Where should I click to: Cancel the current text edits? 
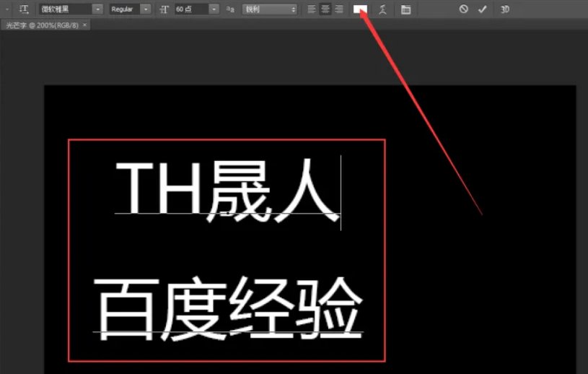463,9
